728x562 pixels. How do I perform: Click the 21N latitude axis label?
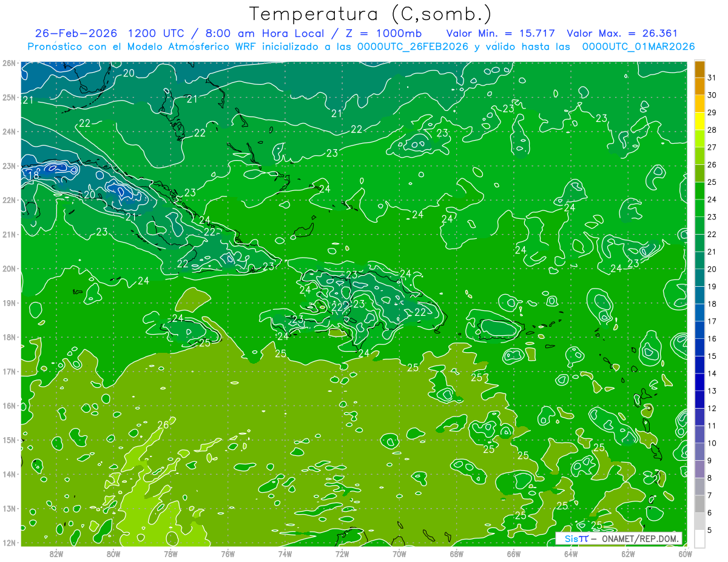[8, 234]
